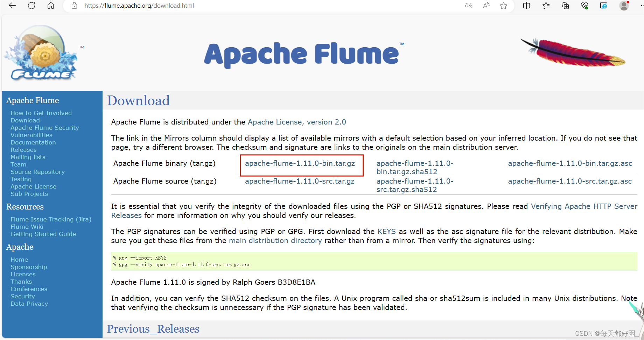This screenshot has height=340, width=644.
Task: Click the Download page heading
Action: coord(138,101)
